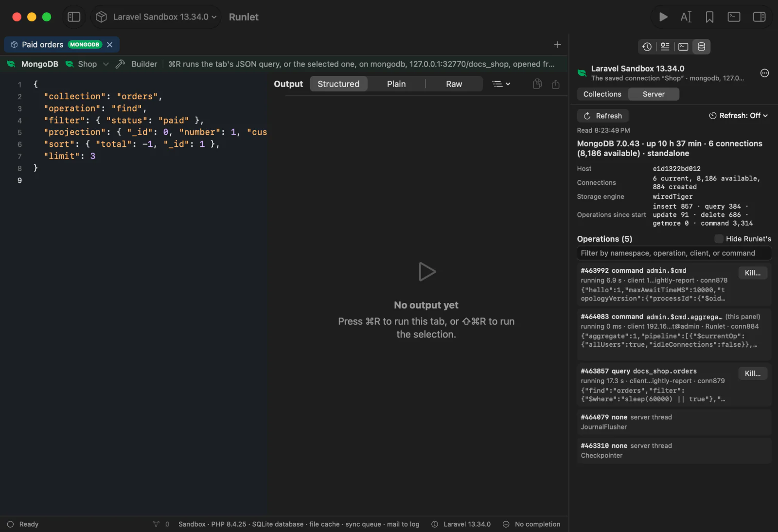Switch to the Collections tab
778x532 pixels.
pos(602,94)
